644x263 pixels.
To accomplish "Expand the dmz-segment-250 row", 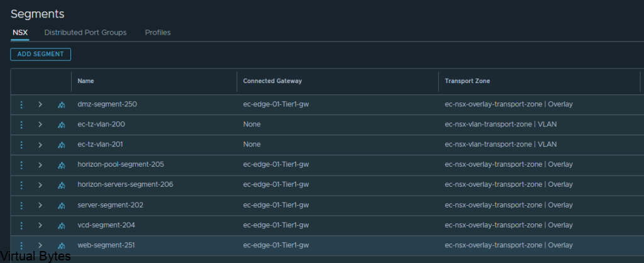I will [x=40, y=104].
